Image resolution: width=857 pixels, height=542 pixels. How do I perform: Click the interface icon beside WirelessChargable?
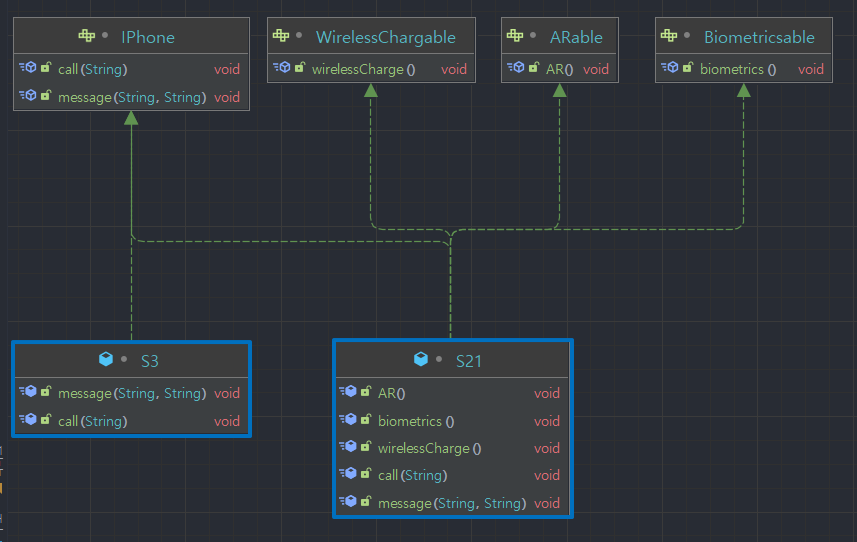pyautogui.click(x=281, y=36)
